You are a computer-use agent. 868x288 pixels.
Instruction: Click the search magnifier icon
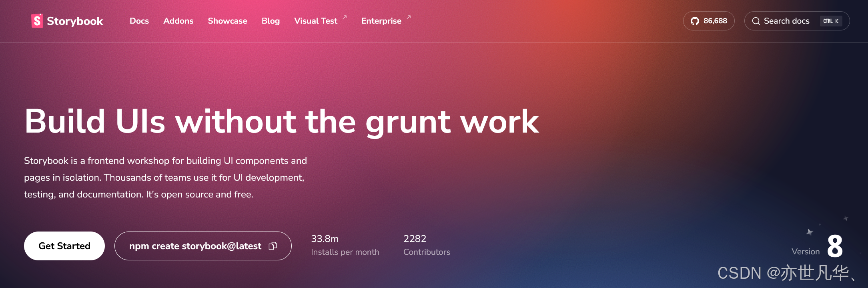(x=756, y=21)
